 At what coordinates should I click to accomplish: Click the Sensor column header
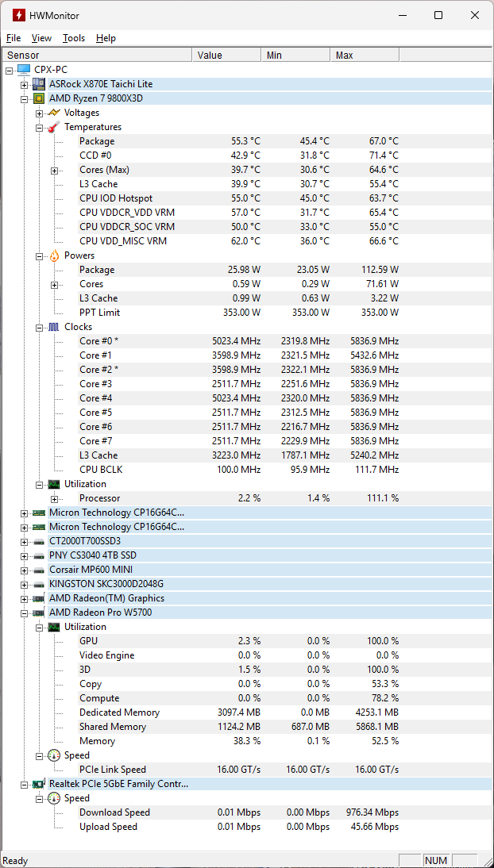point(24,54)
